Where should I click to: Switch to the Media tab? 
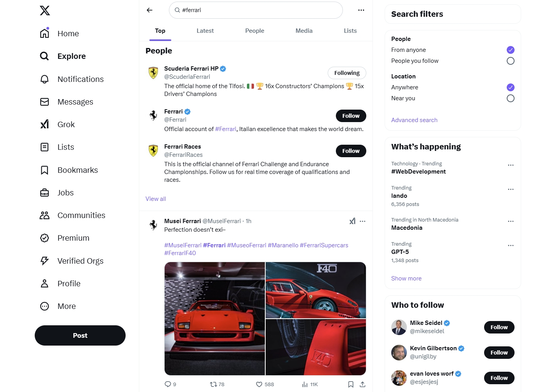point(304,30)
